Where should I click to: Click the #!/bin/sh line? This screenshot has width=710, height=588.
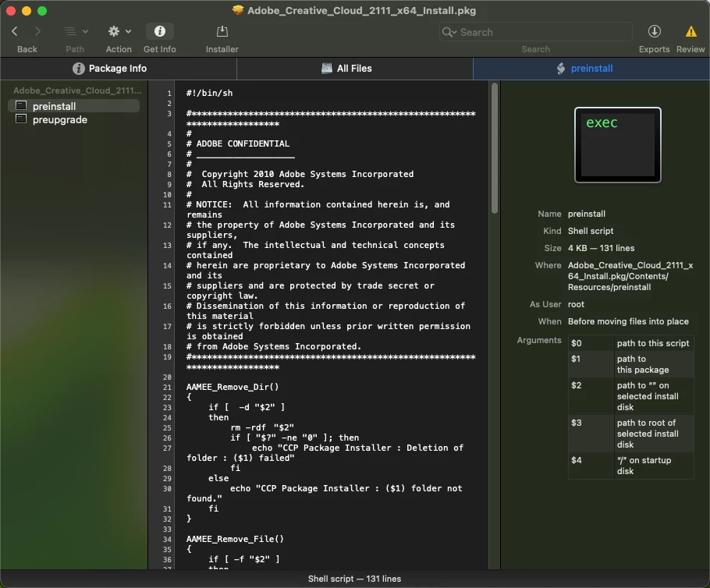209,93
